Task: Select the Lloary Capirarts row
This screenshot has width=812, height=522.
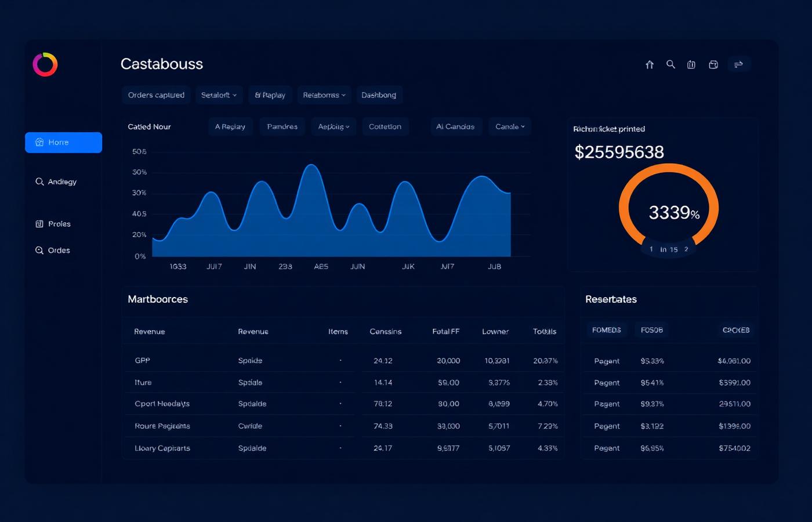Action: pyautogui.click(x=343, y=448)
